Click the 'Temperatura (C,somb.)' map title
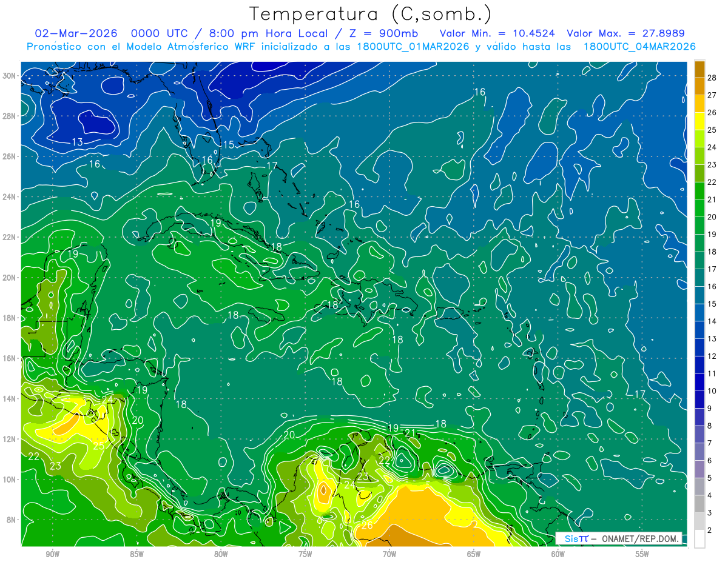This screenshot has width=728, height=562. (x=370, y=14)
